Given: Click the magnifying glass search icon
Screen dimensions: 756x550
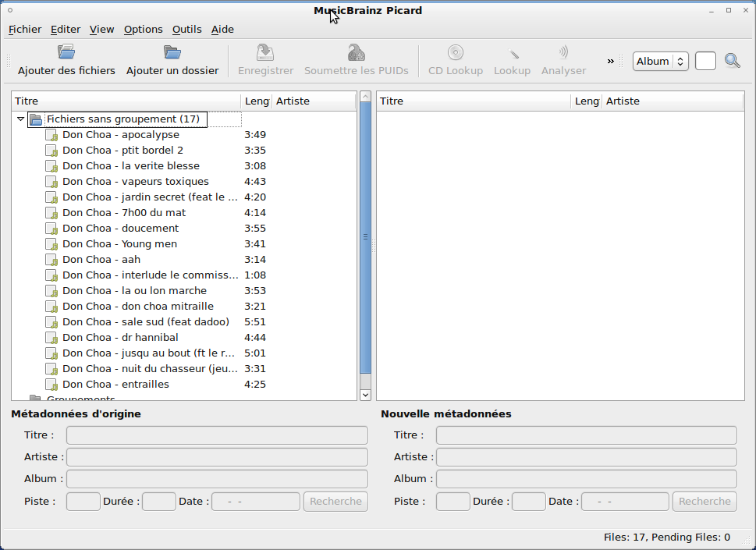Looking at the screenshot, I should (x=732, y=60).
